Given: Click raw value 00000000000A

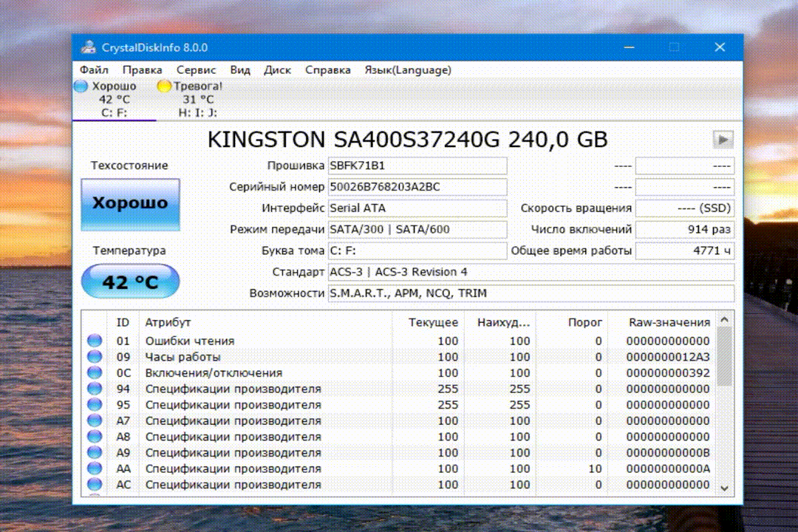Looking at the screenshot, I should (668, 468).
